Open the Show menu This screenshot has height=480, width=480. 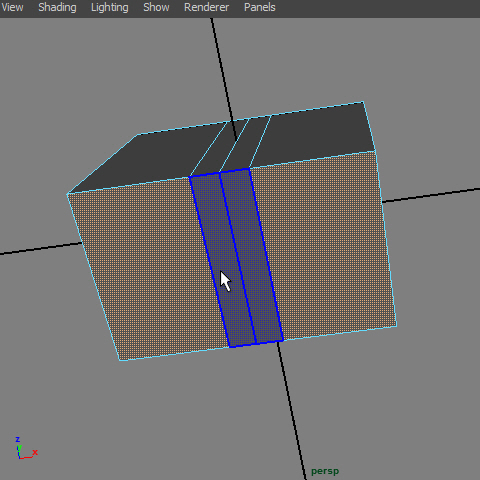pyautogui.click(x=156, y=7)
